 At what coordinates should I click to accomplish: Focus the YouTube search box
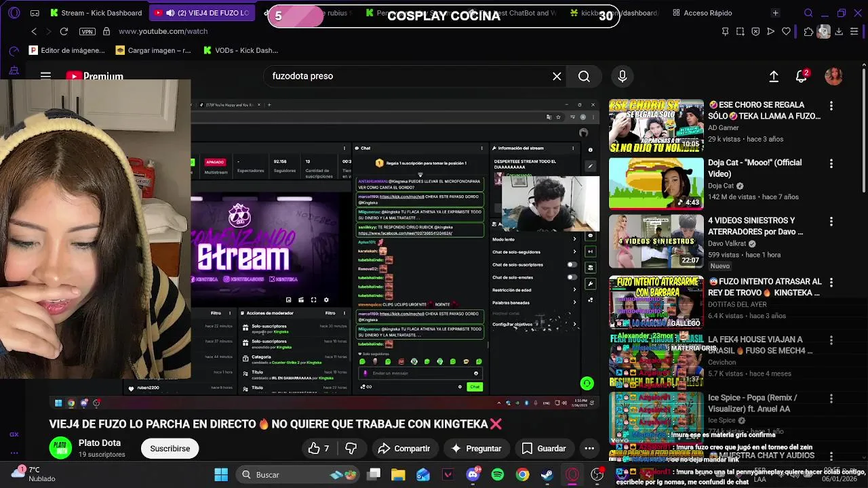(407, 76)
